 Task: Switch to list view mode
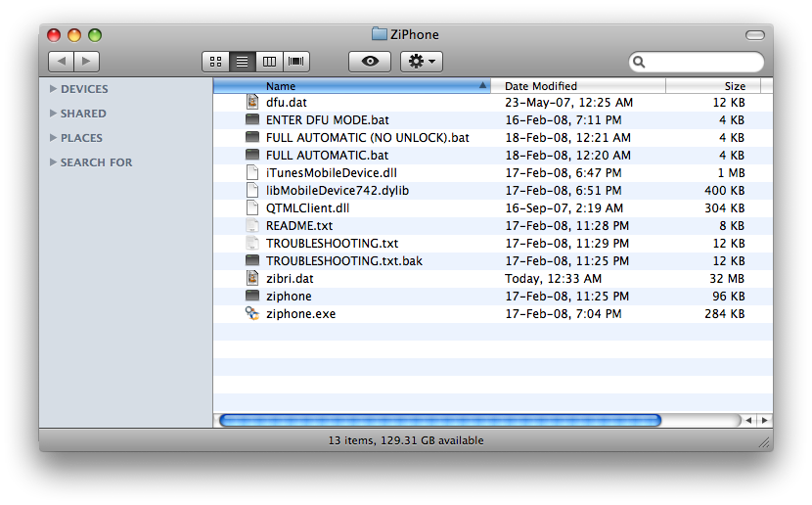point(242,62)
